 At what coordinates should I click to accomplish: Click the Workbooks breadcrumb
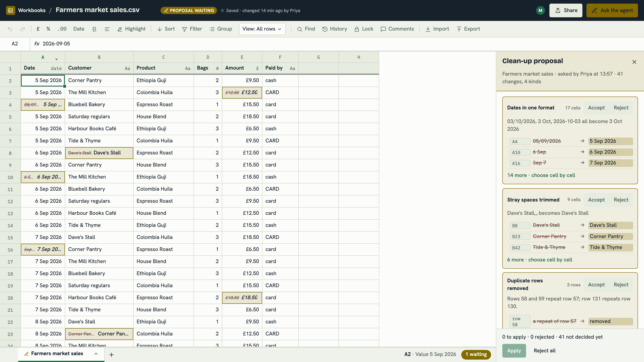pos(32,10)
